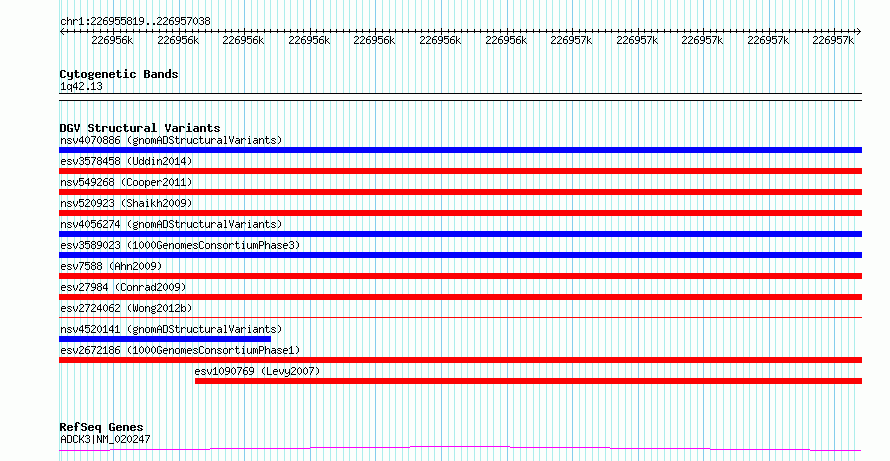Click the red bar under esv3578458
The width and height of the screenshot is (890, 461).
point(460,171)
